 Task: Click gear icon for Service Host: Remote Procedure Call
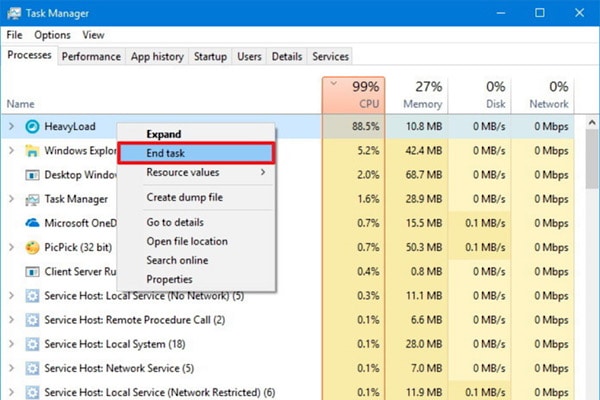(32, 320)
